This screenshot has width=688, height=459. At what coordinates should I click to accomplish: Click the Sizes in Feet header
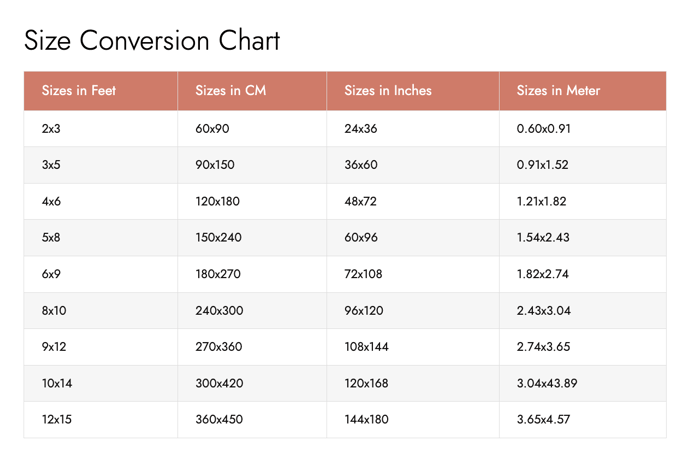coord(79,91)
